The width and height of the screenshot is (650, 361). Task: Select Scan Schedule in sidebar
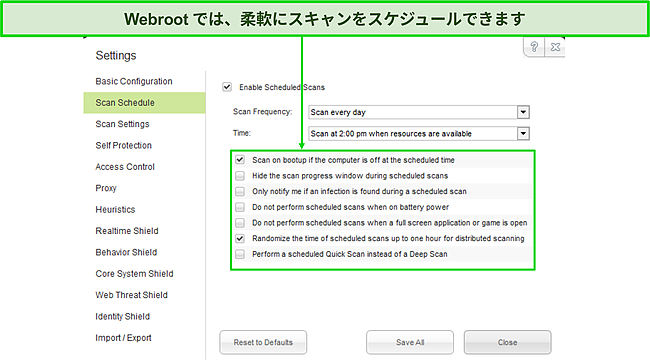[x=144, y=102]
